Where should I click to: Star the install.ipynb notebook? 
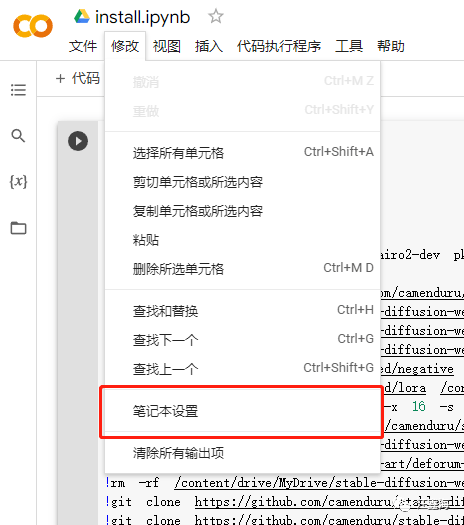[216, 16]
